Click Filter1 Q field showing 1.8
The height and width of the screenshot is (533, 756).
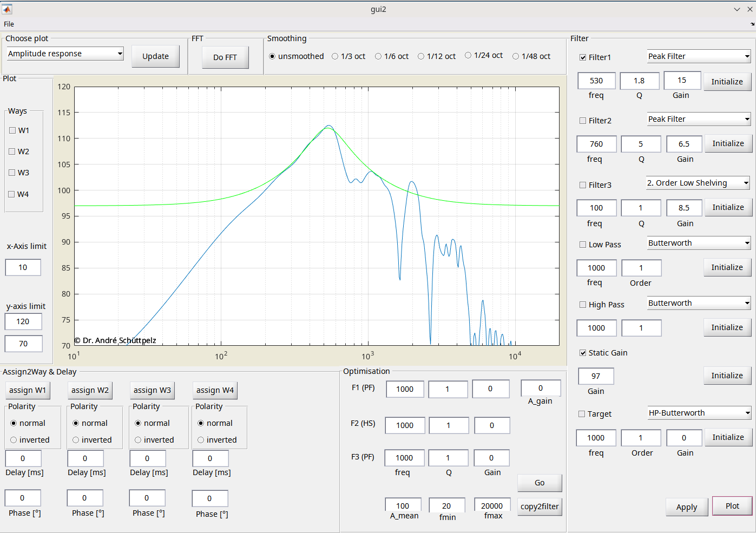(x=639, y=81)
